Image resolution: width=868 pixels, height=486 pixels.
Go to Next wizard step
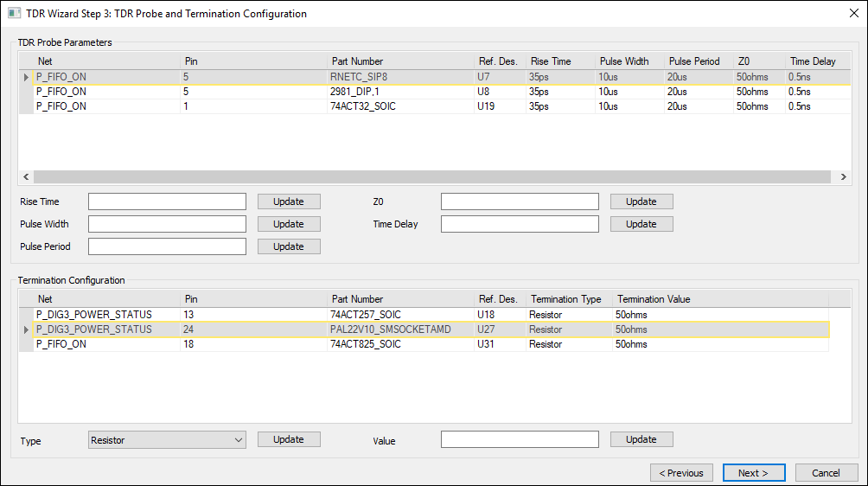pyautogui.click(x=753, y=473)
